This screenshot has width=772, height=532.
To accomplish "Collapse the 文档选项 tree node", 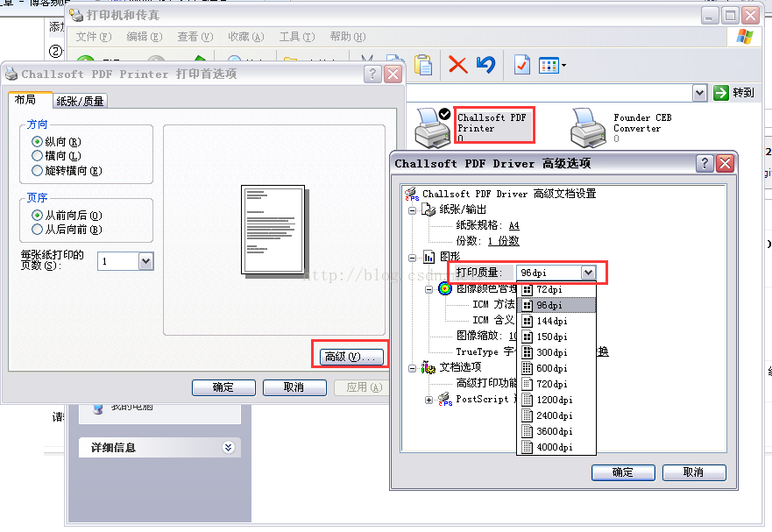I will click(x=413, y=368).
